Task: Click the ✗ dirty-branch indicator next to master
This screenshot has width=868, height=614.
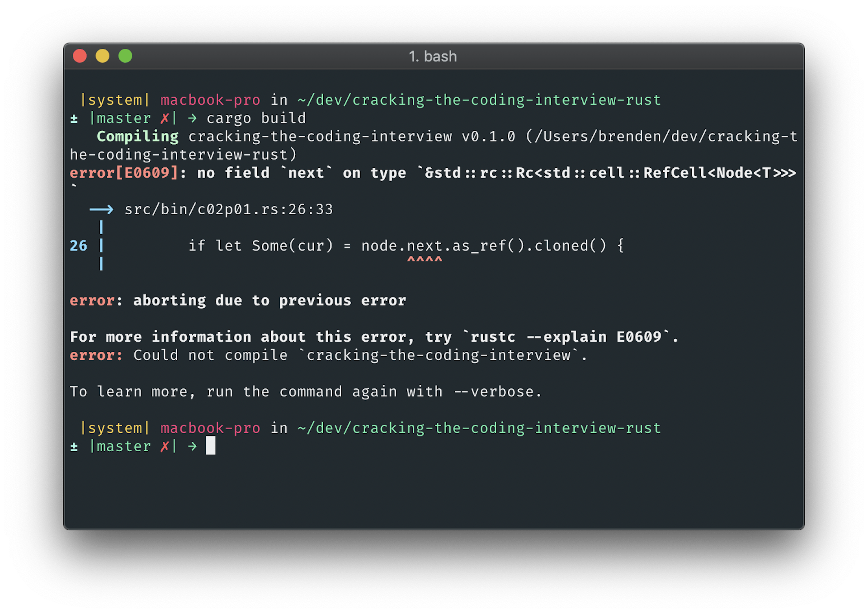Action: pyautogui.click(x=165, y=118)
